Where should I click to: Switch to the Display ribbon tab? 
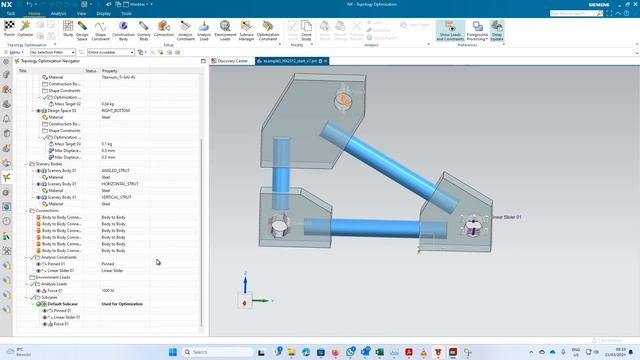tap(104, 13)
